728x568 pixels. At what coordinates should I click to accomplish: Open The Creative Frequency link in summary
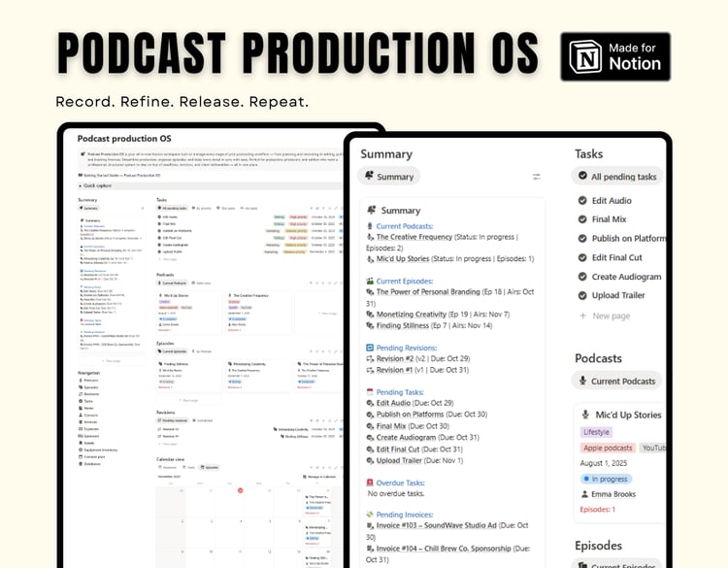point(414,237)
